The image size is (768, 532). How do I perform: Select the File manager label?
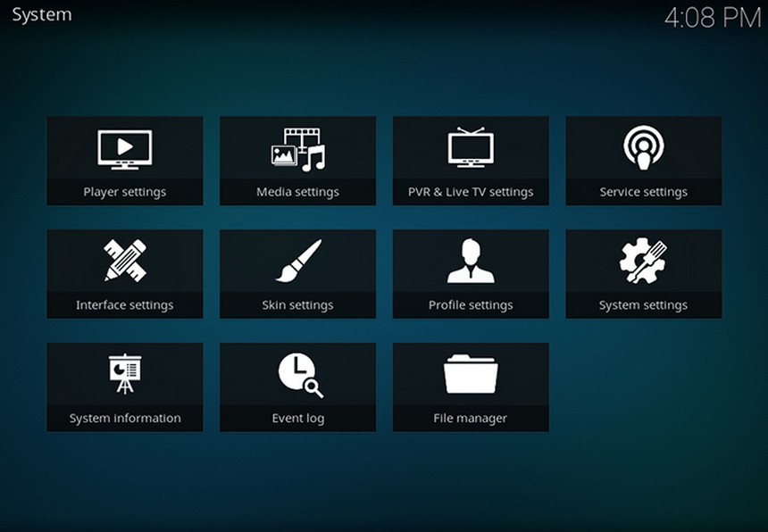tap(471, 419)
